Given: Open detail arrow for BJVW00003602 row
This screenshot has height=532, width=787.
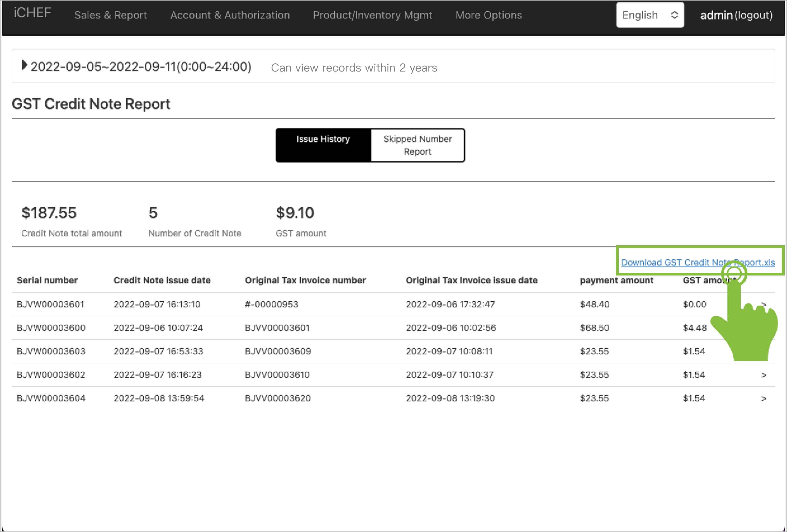Looking at the screenshot, I should coord(764,375).
